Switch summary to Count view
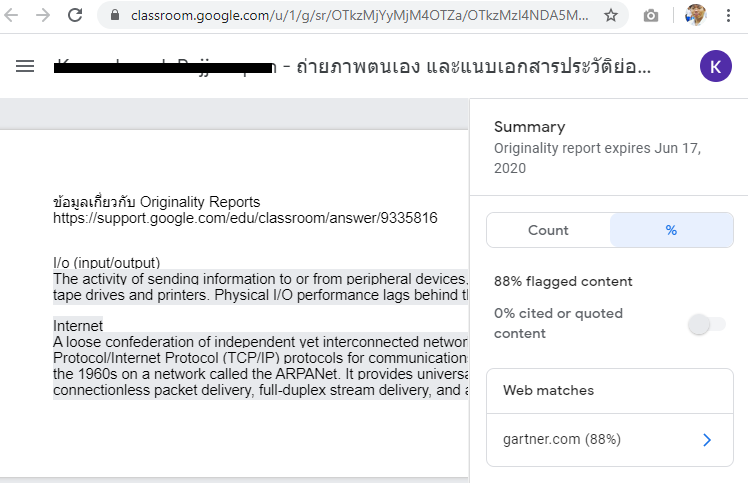The height and width of the screenshot is (483, 748). point(548,230)
